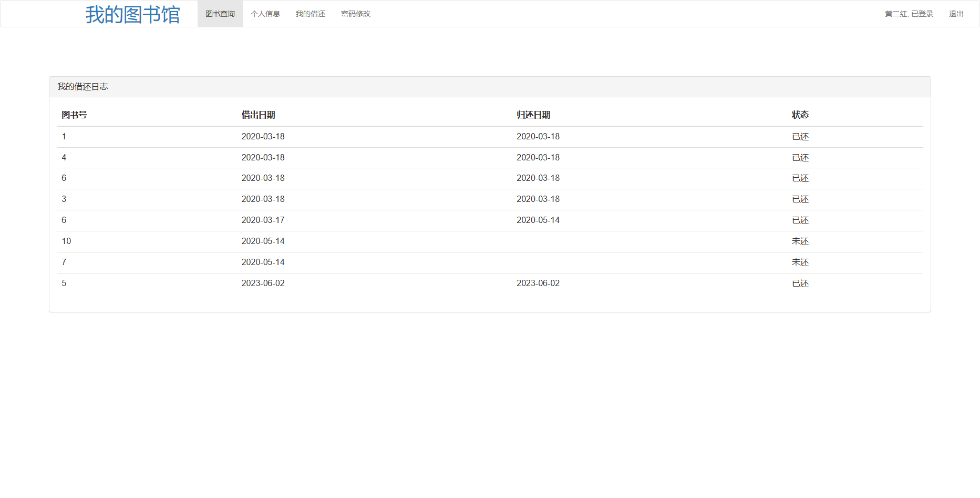Select the 2020-03-17 borrow date cell
The width and height of the screenshot is (980, 498).
[x=263, y=220]
